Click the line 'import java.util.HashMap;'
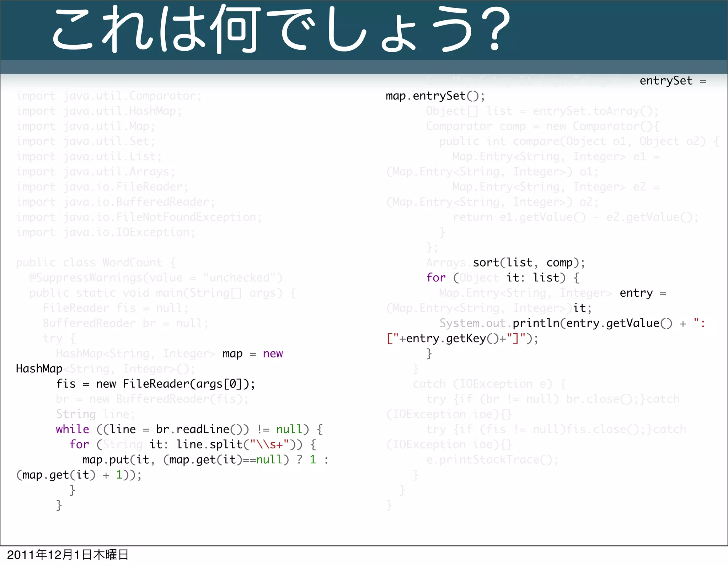 [x=99, y=111]
